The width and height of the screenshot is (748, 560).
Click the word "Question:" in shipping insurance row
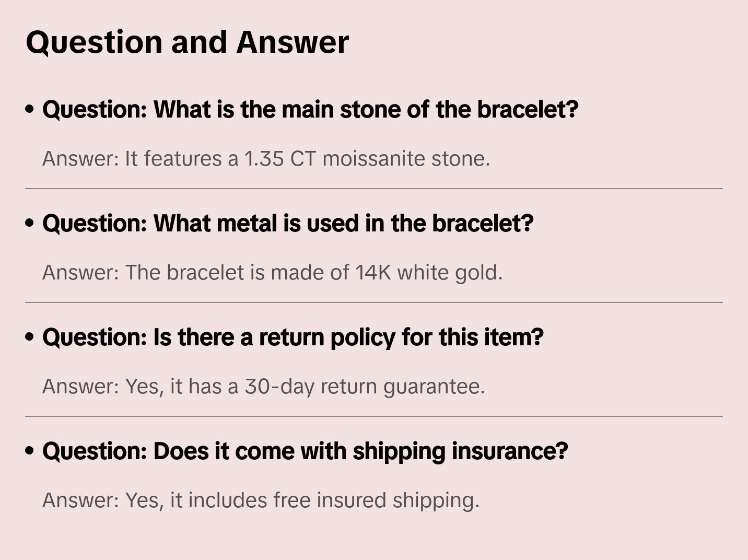95,451
